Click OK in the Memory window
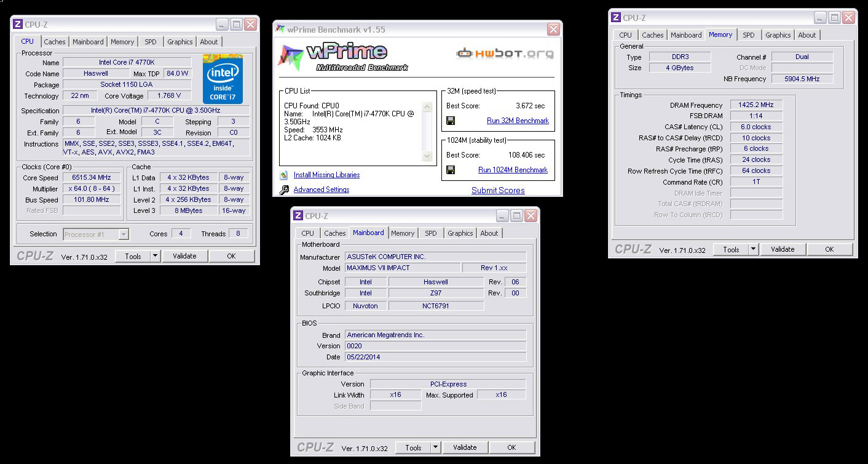This screenshot has height=464, width=868. click(829, 249)
